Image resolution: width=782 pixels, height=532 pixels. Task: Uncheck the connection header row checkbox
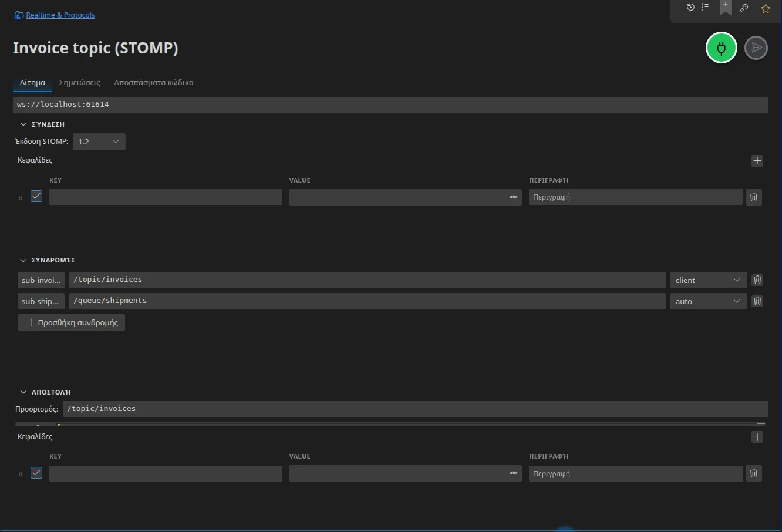(x=36, y=196)
